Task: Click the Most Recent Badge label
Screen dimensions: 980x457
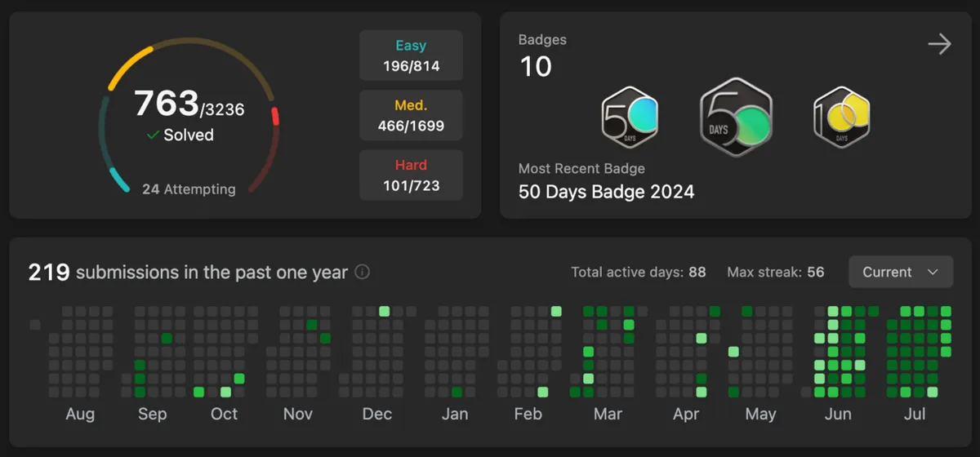Action: coord(581,169)
